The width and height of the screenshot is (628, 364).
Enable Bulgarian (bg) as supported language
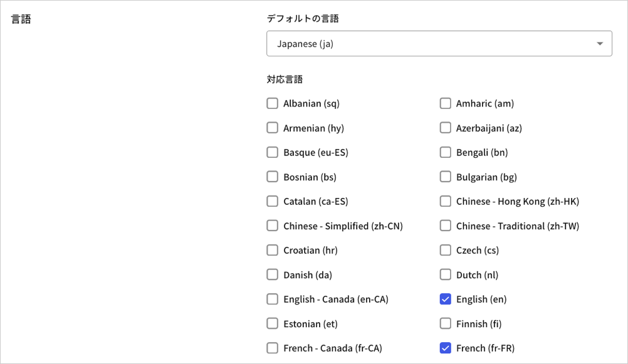click(445, 177)
